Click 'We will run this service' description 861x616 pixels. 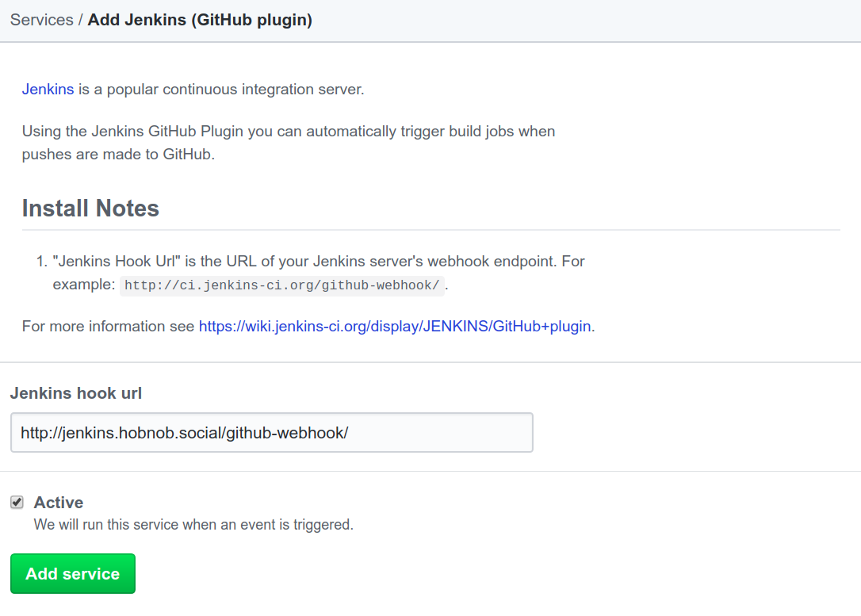tap(193, 524)
